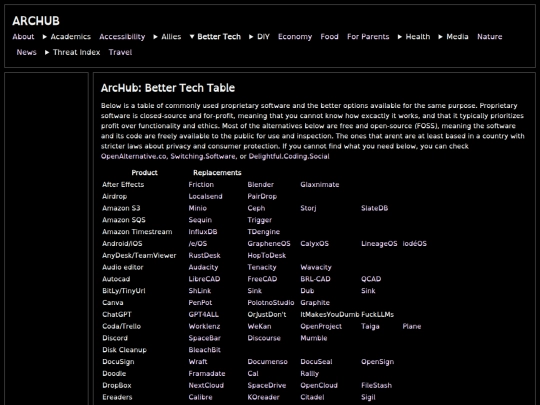Open the GrapheneOS link

[x=269, y=243]
